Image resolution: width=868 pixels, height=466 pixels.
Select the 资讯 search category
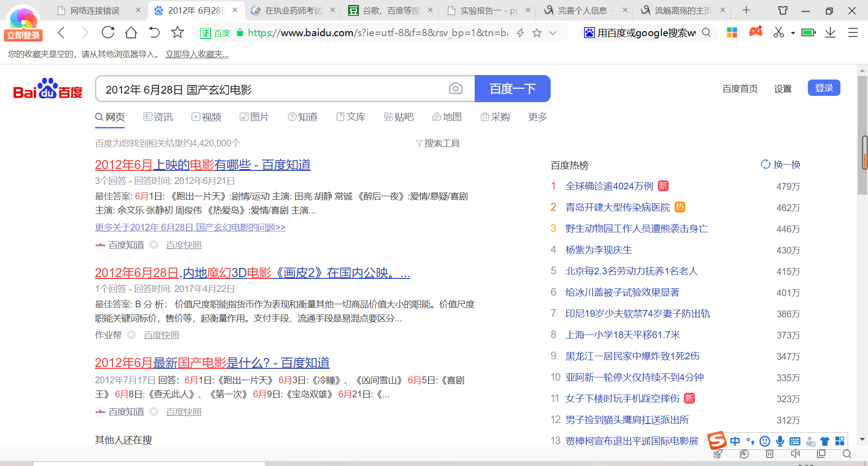click(158, 117)
